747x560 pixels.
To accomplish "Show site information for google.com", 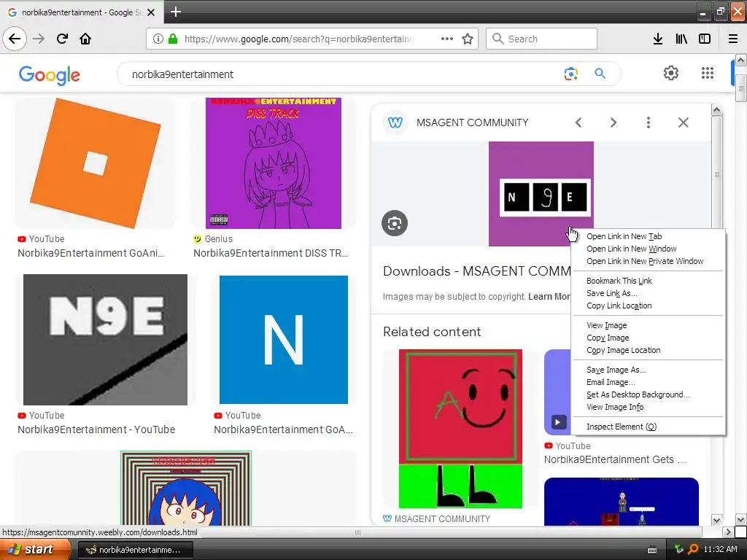I will 158,39.
